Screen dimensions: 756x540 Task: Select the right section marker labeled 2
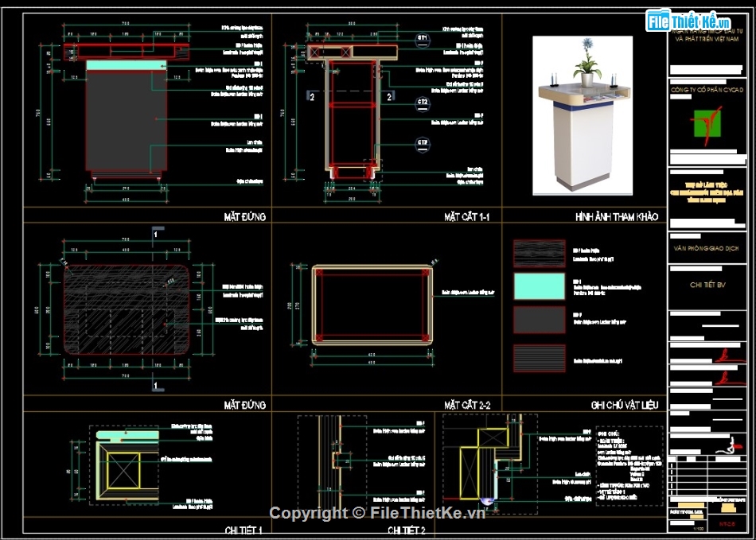point(389,96)
